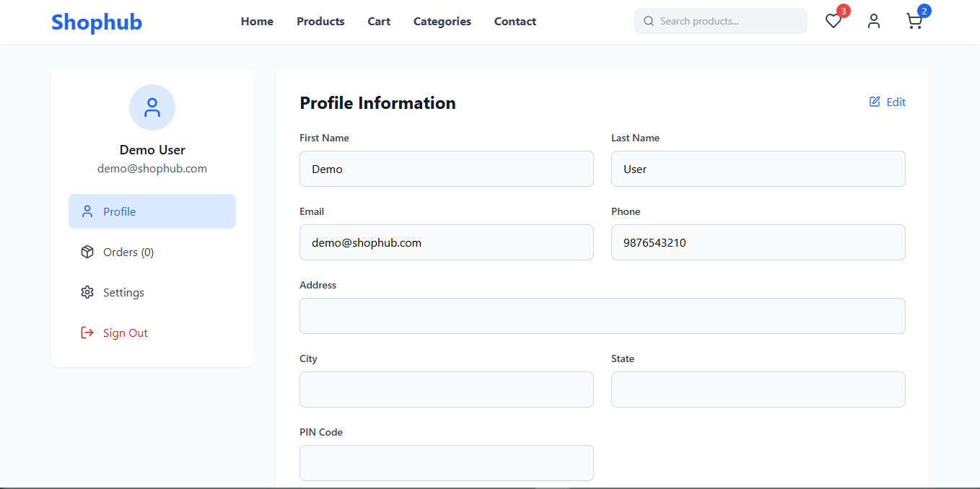Go to Home in navigation menu

(x=257, y=22)
